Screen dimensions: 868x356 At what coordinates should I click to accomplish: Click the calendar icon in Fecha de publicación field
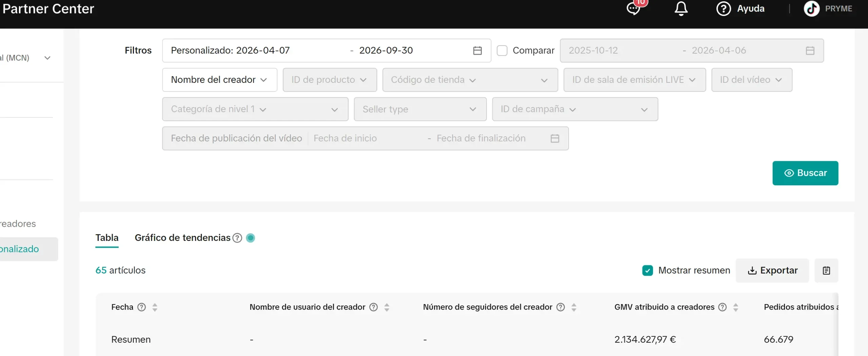pyautogui.click(x=555, y=138)
